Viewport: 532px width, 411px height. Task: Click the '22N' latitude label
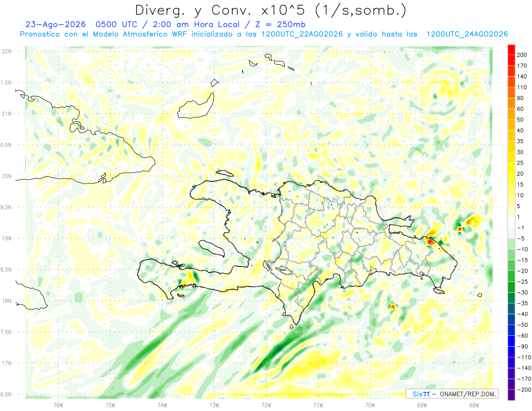7,51
